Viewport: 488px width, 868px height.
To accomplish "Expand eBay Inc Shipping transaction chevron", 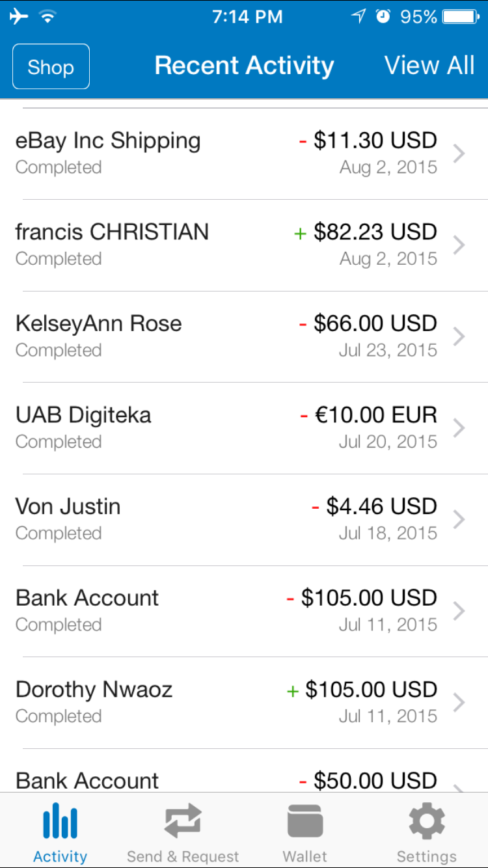I will point(459,154).
